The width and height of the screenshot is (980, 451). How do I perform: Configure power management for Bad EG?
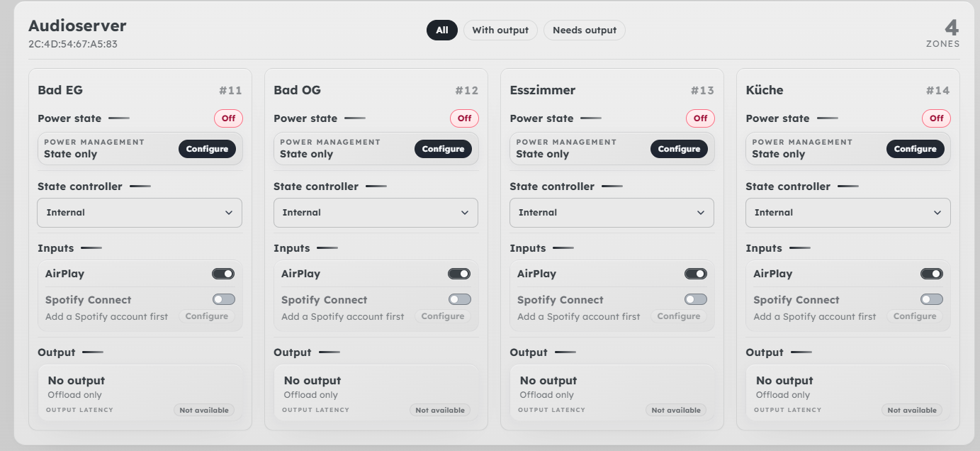click(x=207, y=149)
